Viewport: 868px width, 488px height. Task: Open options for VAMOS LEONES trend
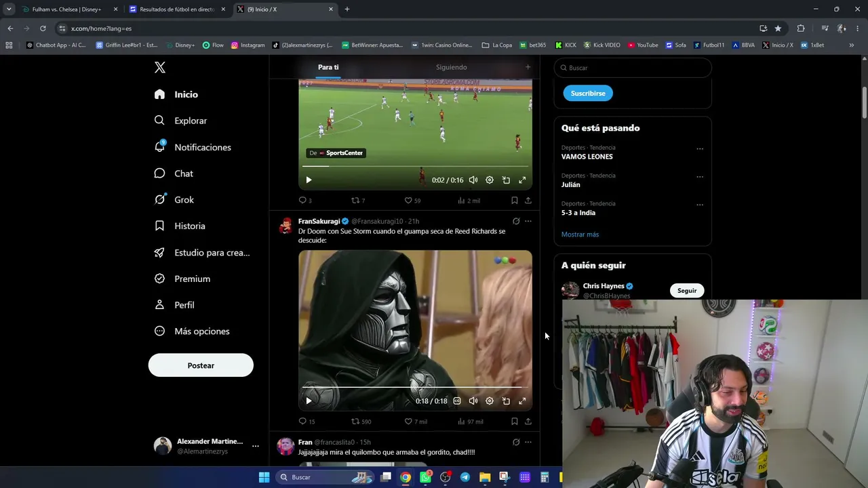700,149
